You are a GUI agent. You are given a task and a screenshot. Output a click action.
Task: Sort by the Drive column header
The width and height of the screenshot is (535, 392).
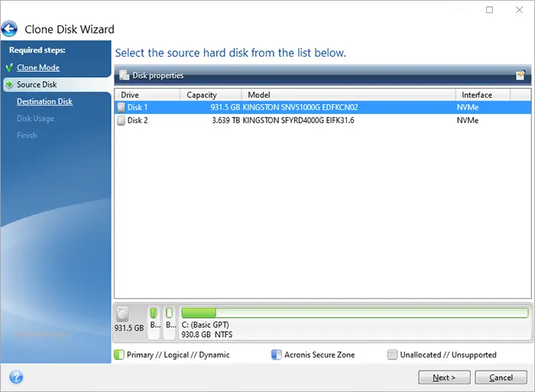(147, 95)
